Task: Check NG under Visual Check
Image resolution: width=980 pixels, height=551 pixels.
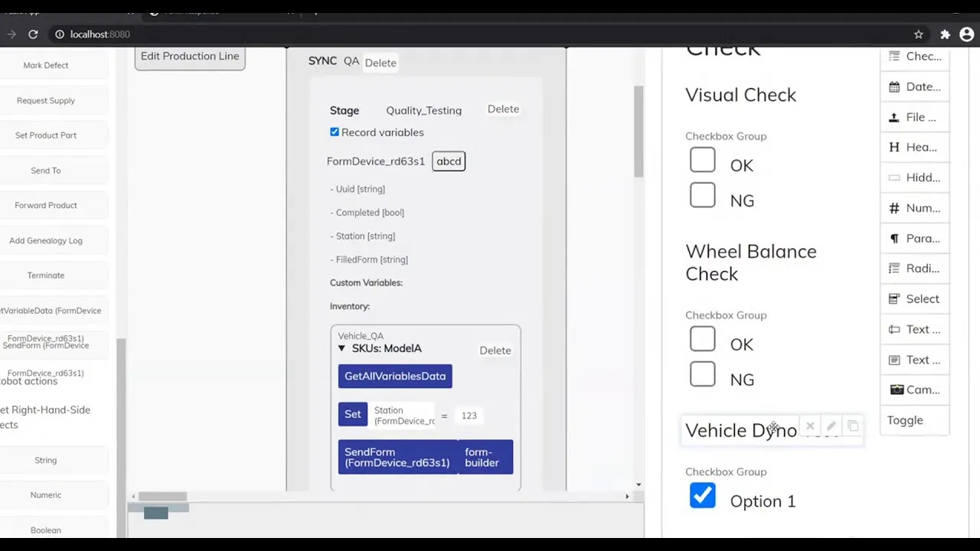Action: point(702,195)
